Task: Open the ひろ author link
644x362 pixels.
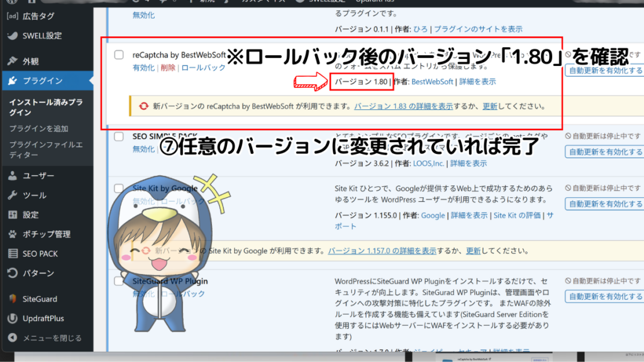Action: (x=421, y=29)
